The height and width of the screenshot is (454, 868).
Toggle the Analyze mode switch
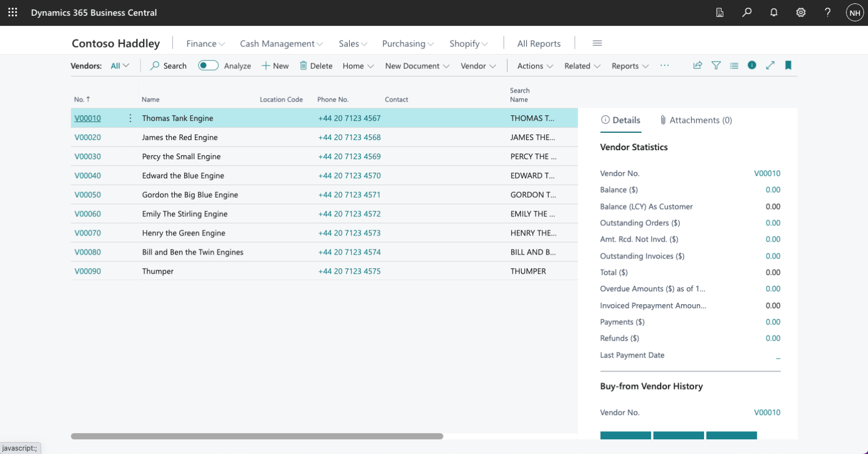click(208, 66)
